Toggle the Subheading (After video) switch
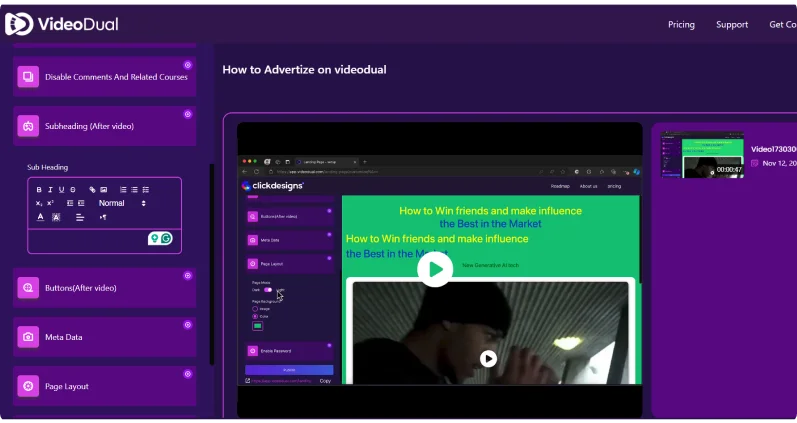The width and height of the screenshot is (797, 423). point(187,114)
